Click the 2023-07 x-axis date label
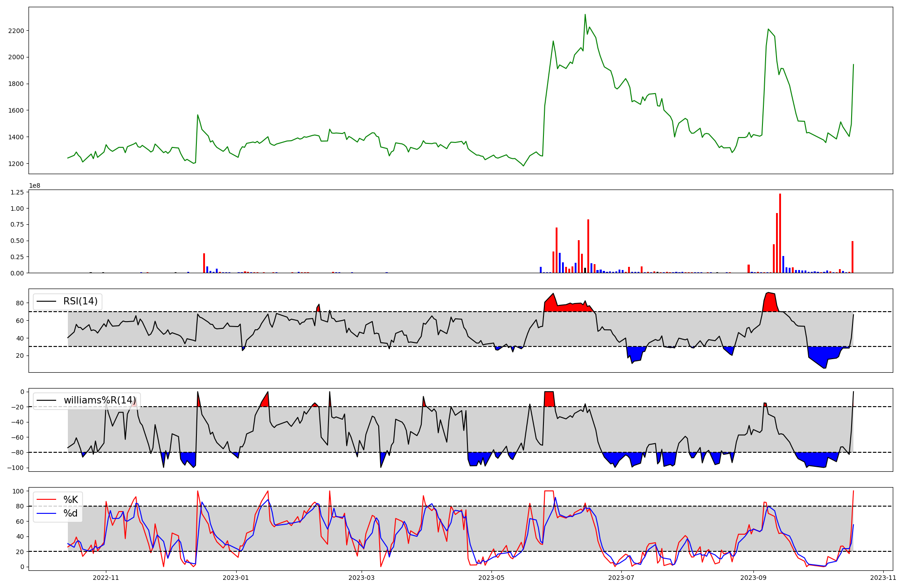The image size is (905, 588). click(621, 578)
